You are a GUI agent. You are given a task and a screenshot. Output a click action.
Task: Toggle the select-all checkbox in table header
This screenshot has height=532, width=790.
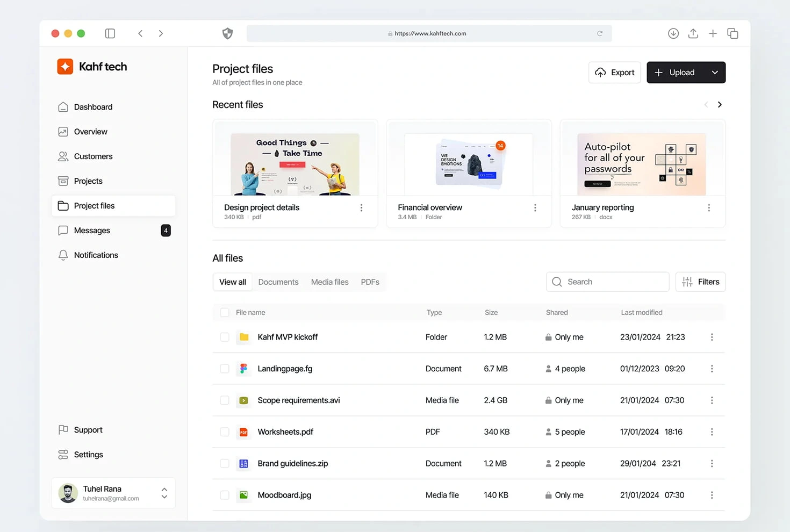click(x=225, y=313)
